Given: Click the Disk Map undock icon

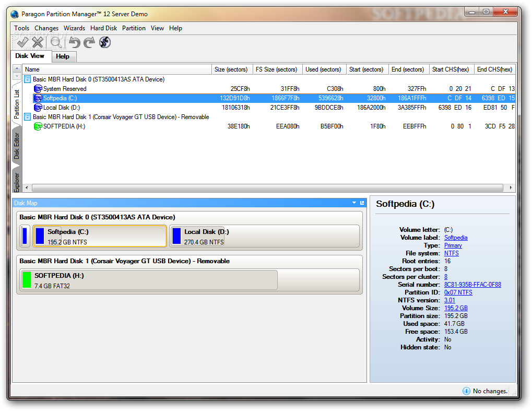Looking at the screenshot, I should click(x=362, y=203).
